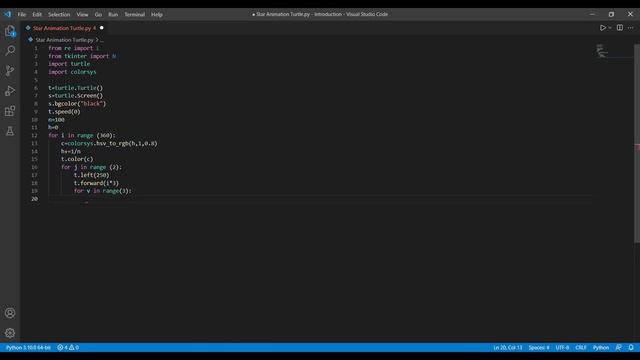Restore down the VS Code window
This screenshot has width=640, height=360.
611,14
